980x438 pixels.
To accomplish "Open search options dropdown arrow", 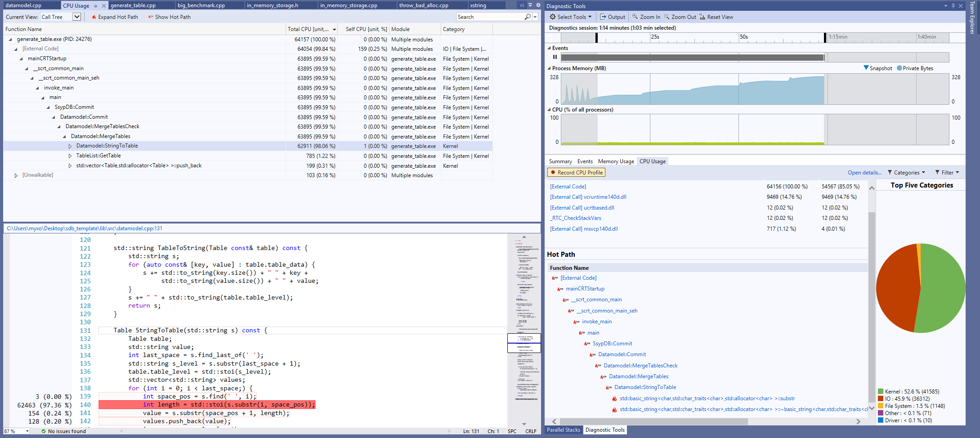I will 535,17.
